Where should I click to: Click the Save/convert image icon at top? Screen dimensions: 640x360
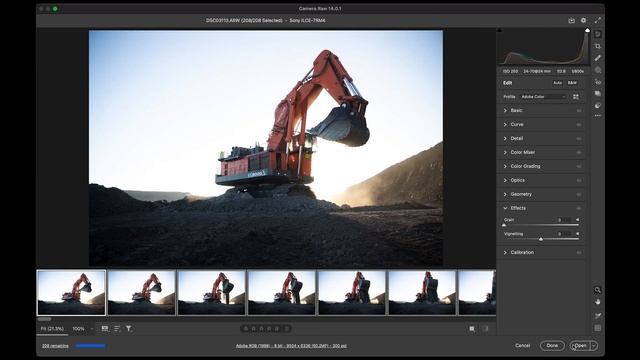[571, 20]
